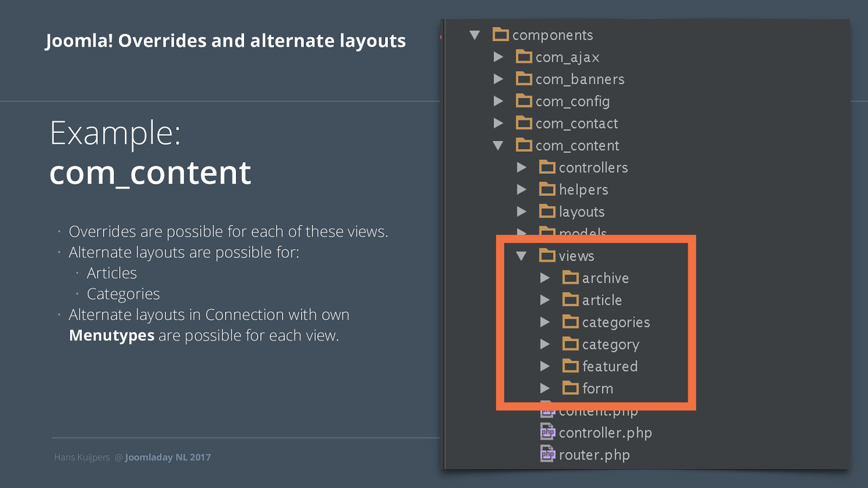868x488 pixels.
Task: Click the com_banners folder icon
Action: 524,79
